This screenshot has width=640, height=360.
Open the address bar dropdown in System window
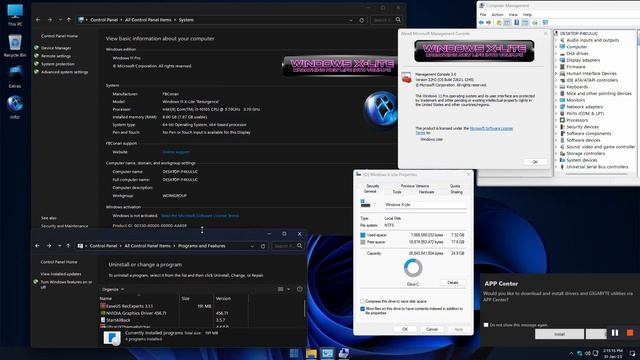[351, 20]
